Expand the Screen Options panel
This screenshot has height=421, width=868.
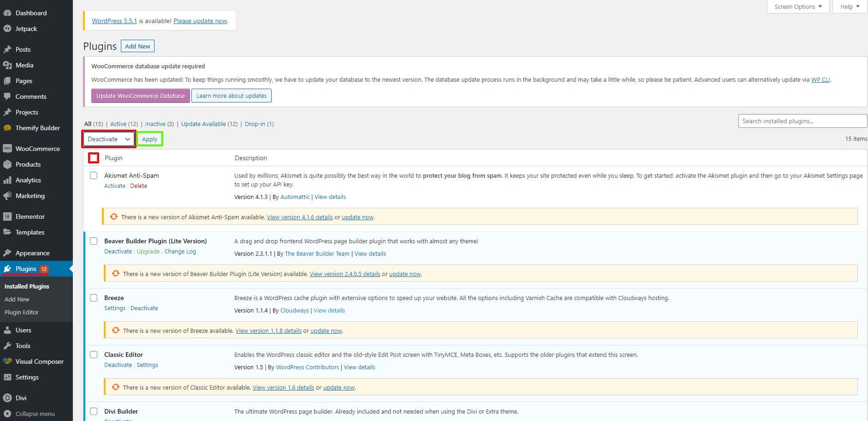click(x=797, y=6)
